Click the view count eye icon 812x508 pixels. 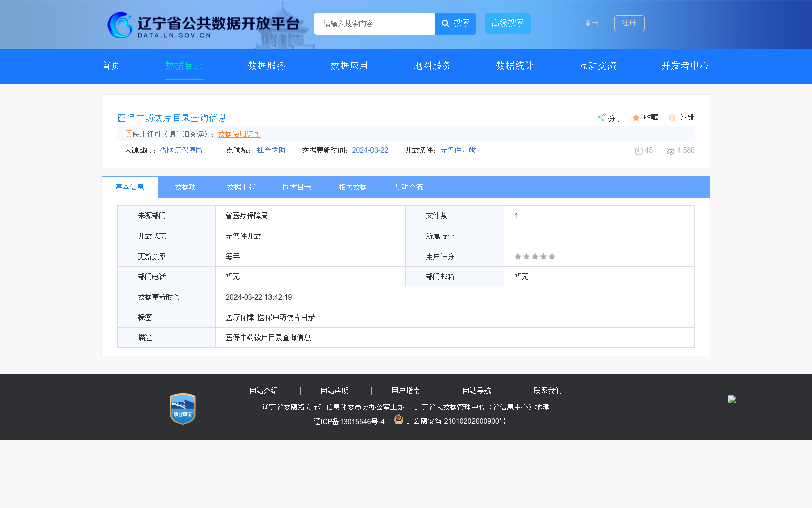[671, 151]
